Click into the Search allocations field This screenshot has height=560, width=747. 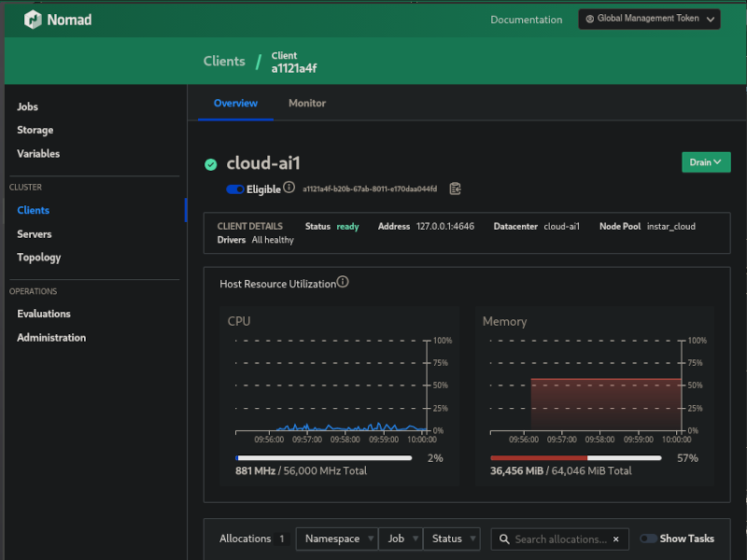[x=561, y=539]
